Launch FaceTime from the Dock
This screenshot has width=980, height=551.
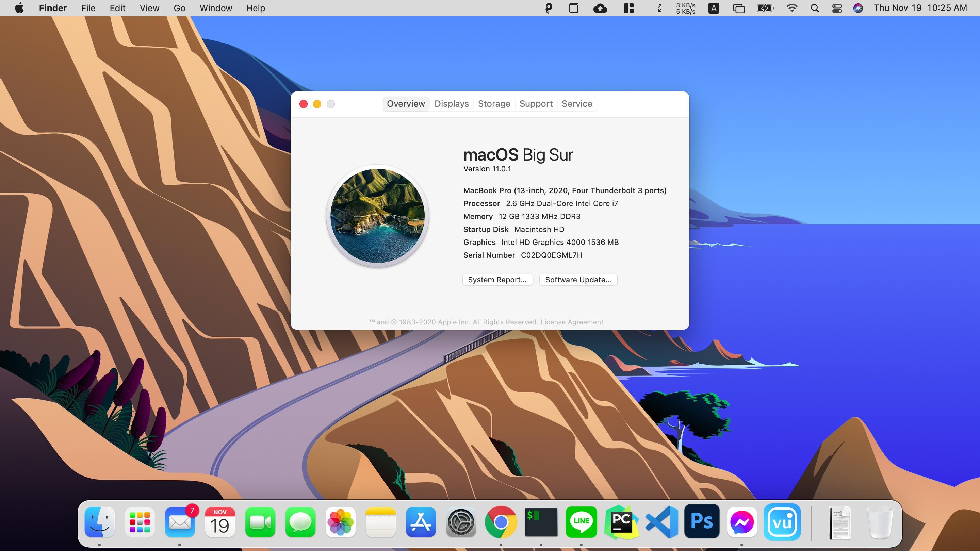point(260,522)
